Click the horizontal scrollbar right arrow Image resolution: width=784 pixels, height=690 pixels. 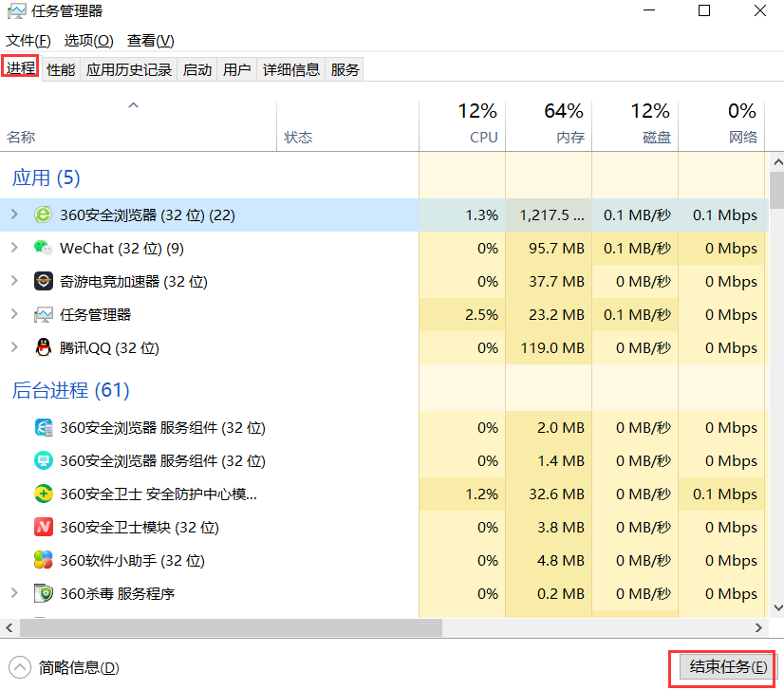(758, 627)
